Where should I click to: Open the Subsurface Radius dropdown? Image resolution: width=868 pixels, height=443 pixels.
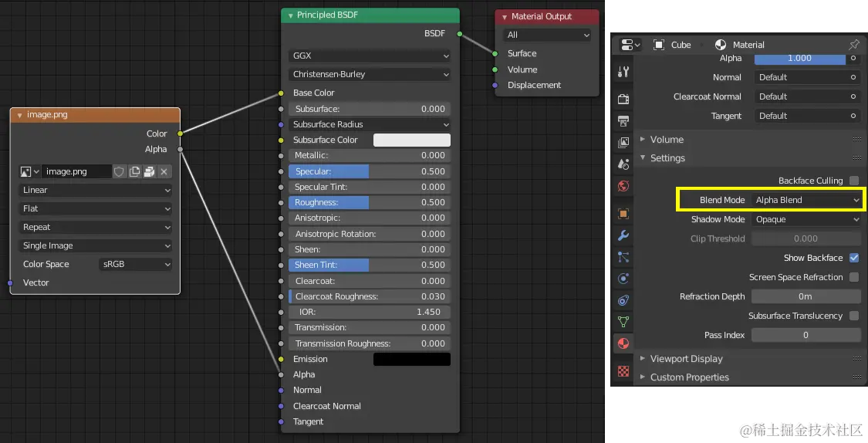pos(370,124)
